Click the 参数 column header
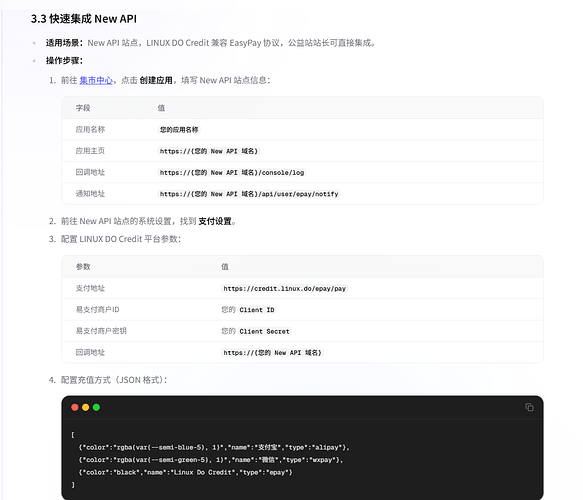This screenshot has height=500, width=583. point(83,267)
